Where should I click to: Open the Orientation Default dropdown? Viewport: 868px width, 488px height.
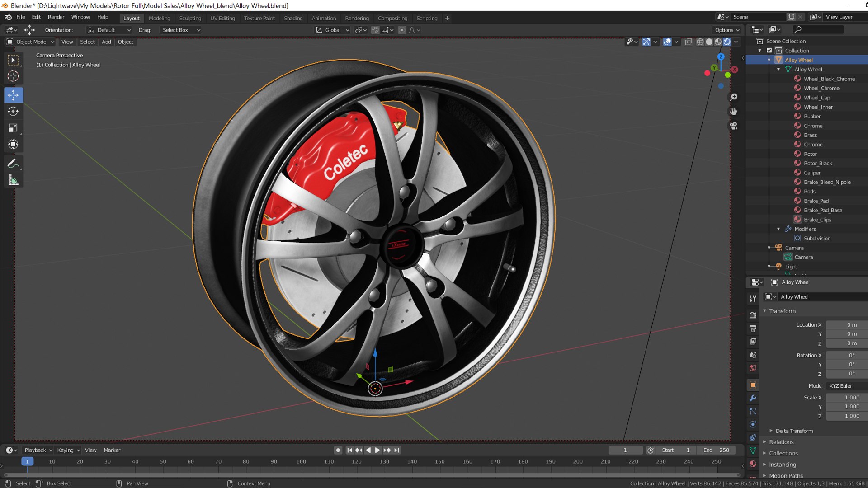coord(109,30)
